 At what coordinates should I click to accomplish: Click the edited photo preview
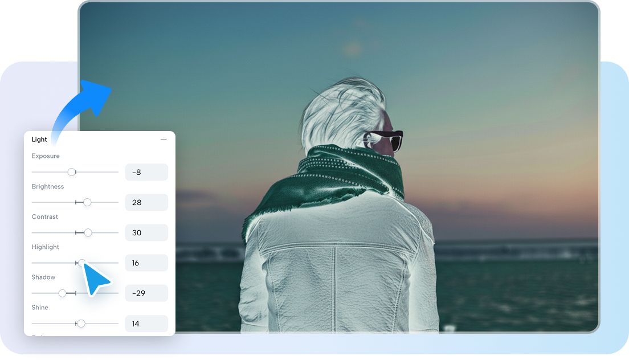click(x=370, y=171)
